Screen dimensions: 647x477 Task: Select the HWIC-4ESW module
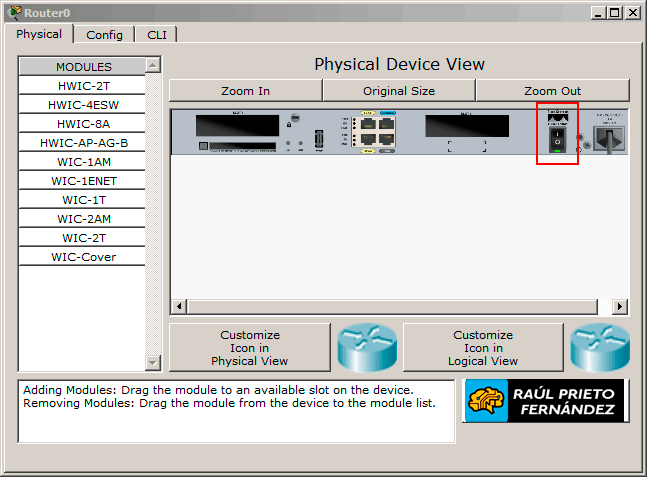tap(85, 105)
